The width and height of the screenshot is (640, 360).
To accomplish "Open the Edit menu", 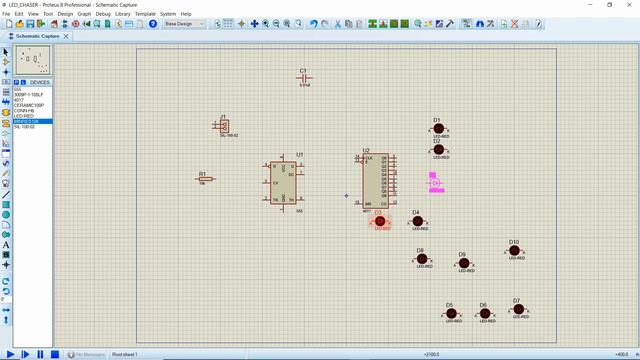I will pos(19,14).
